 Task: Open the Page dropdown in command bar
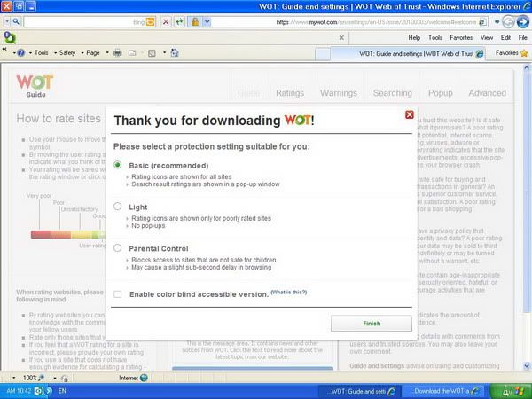pos(82,53)
